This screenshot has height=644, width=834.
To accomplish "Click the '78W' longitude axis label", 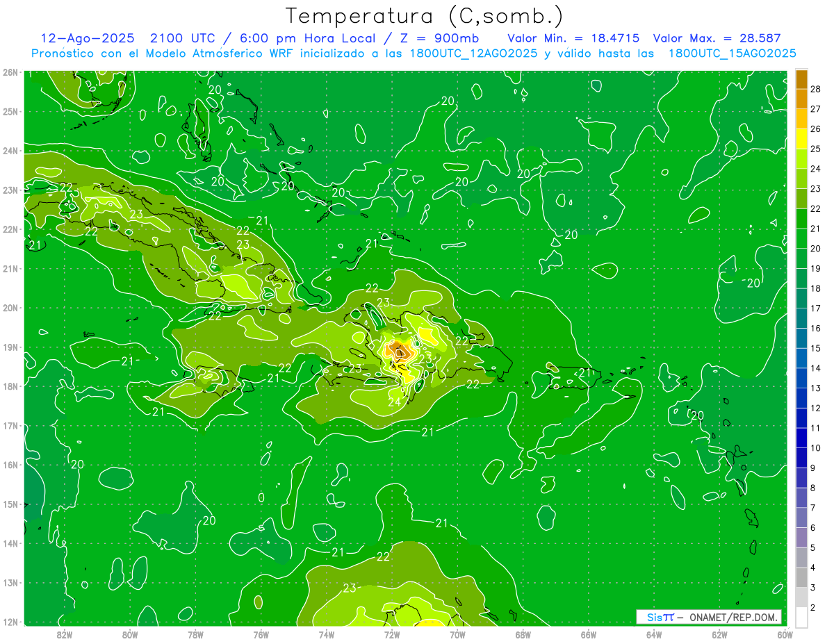I will tap(195, 634).
